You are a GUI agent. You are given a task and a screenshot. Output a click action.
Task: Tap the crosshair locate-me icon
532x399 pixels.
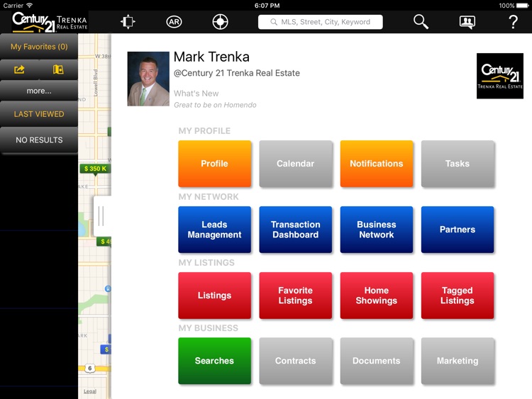pyautogui.click(x=220, y=22)
